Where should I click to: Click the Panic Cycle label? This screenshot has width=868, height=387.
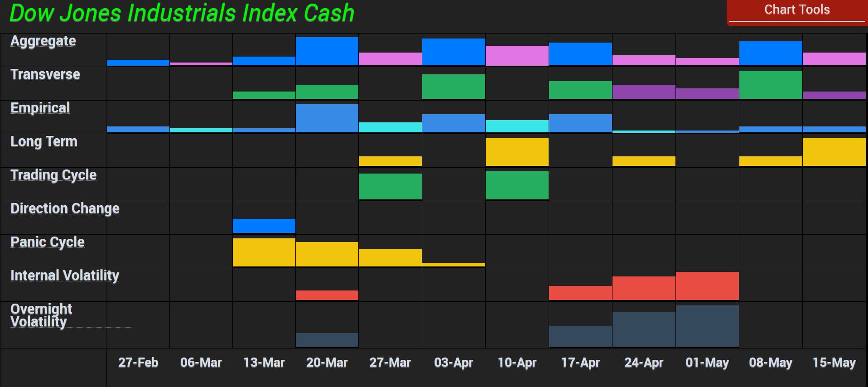pyautogui.click(x=47, y=242)
